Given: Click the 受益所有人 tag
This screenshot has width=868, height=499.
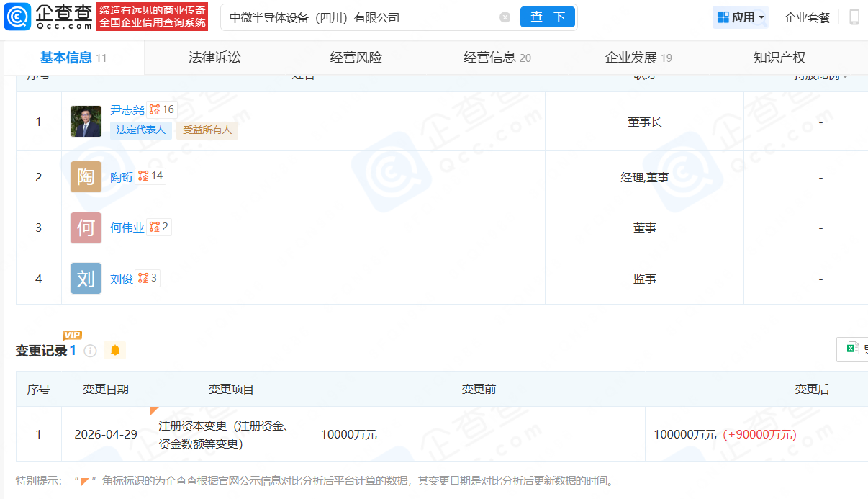Looking at the screenshot, I should 207,130.
